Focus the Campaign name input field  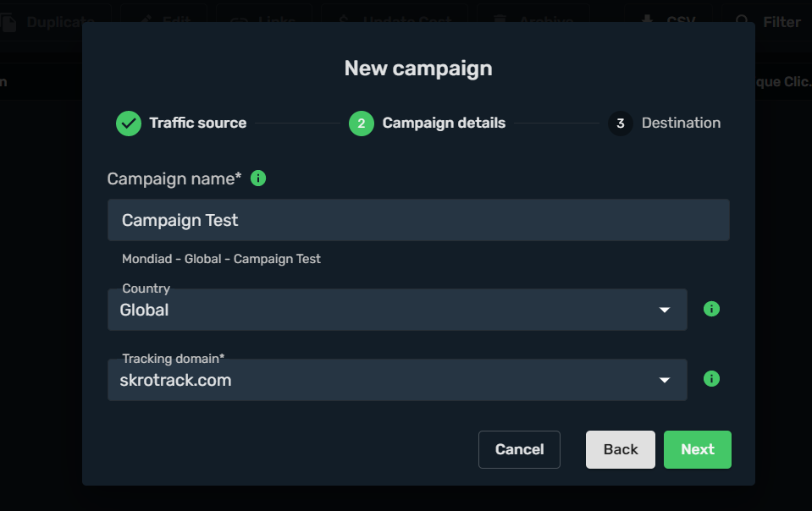click(418, 220)
